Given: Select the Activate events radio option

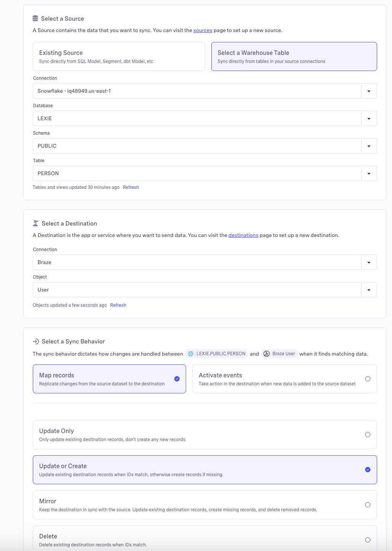Looking at the screenshot, I should pos(368,379).
